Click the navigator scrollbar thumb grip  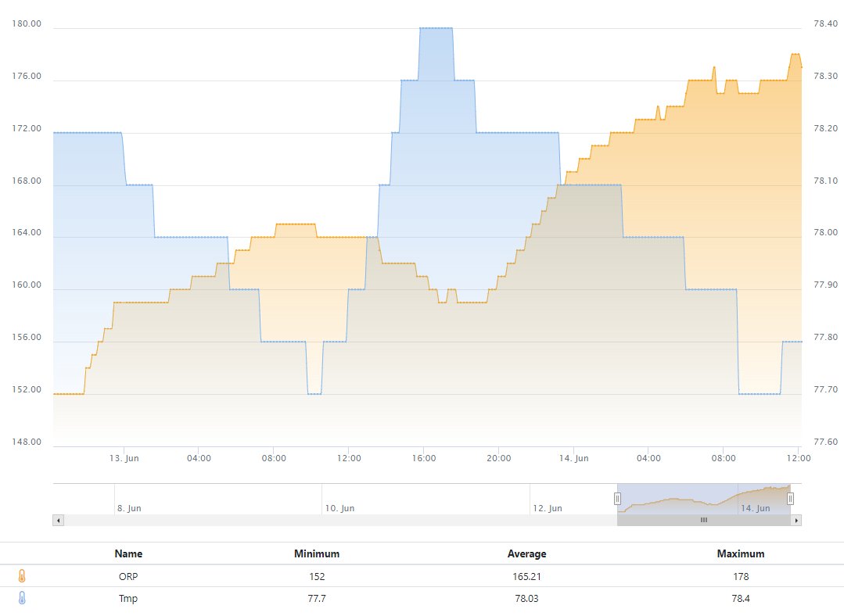click(x=703, y=520)
